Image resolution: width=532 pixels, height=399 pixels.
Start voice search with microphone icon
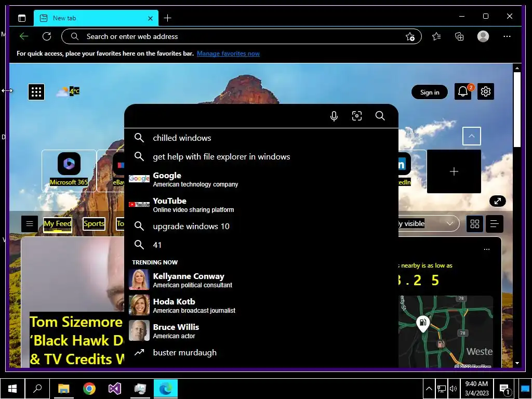(x=334, y=116)
